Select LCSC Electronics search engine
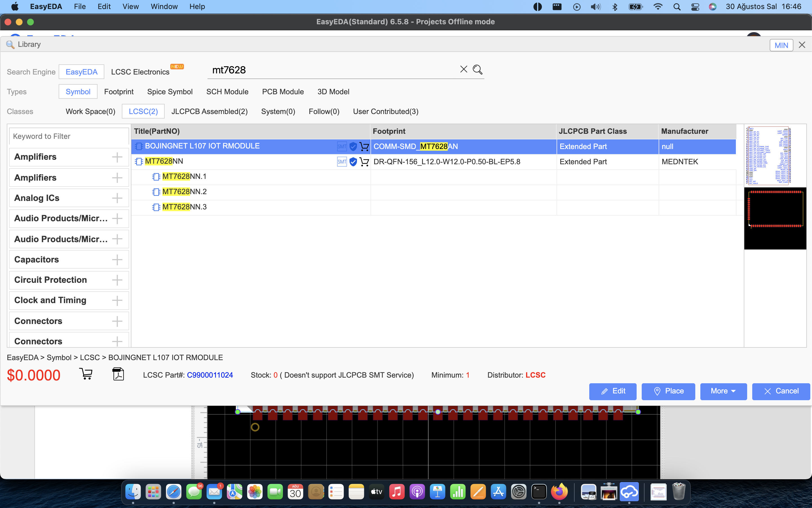 point(140,72)
